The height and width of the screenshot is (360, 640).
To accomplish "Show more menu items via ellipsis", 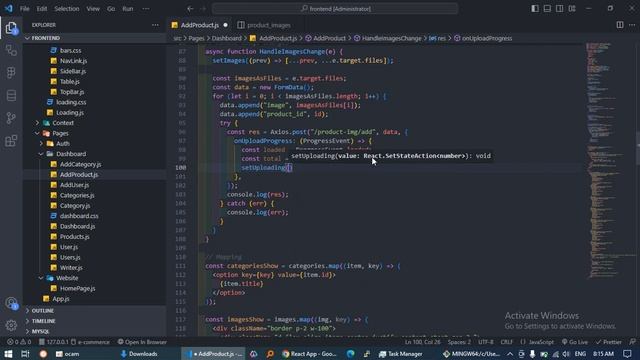I will (x=146, y=9).
